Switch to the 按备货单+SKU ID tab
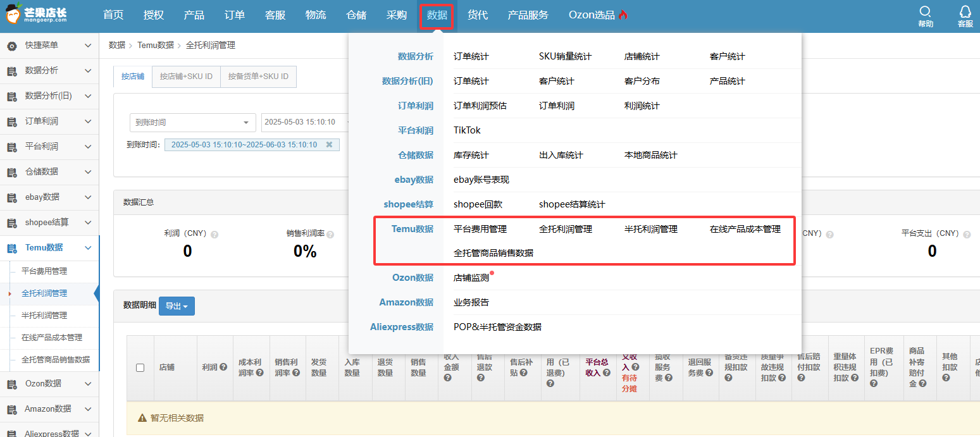This screenshot has width=980, height=437. point(258,77)
